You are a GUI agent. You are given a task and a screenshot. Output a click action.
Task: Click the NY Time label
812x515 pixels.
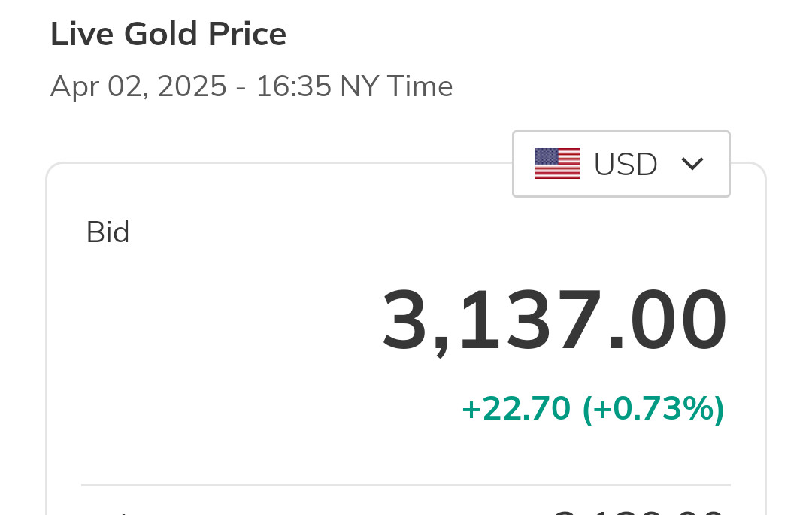point(396,87)
